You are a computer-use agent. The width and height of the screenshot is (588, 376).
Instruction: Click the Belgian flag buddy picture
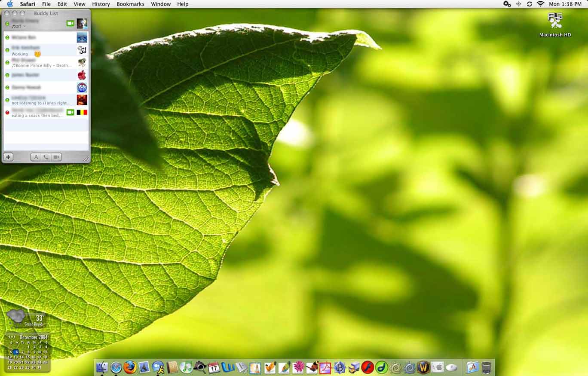tap(82, 112)
